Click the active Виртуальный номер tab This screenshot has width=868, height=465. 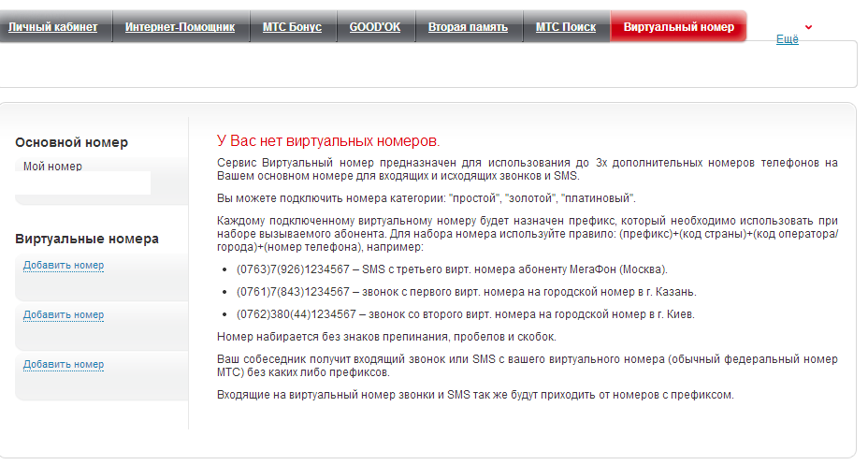point(678,27)
